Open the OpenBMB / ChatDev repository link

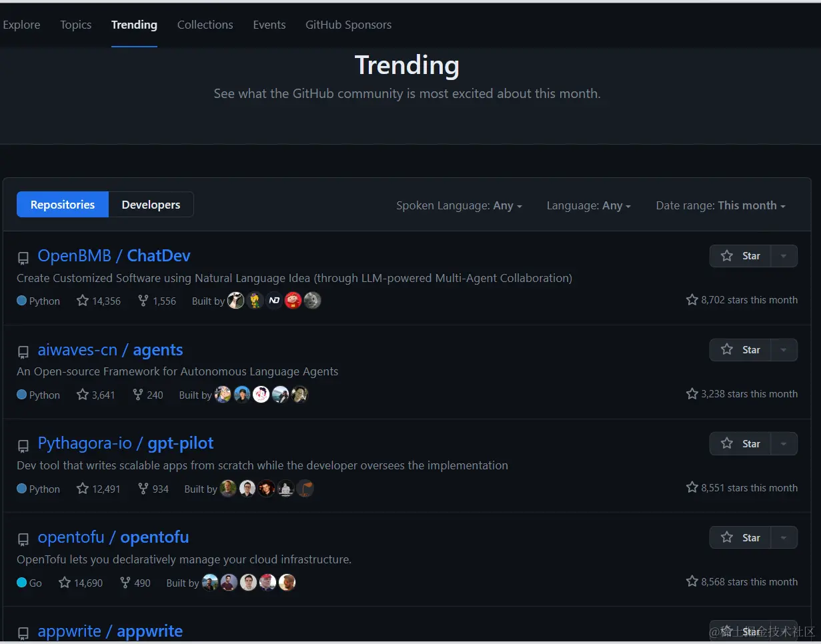114,256
